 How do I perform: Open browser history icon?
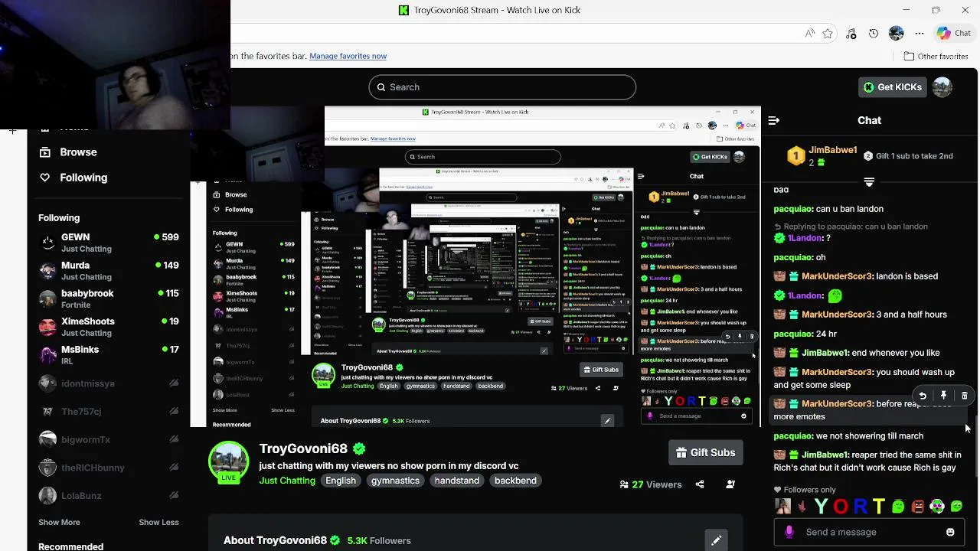coord(874,34)
